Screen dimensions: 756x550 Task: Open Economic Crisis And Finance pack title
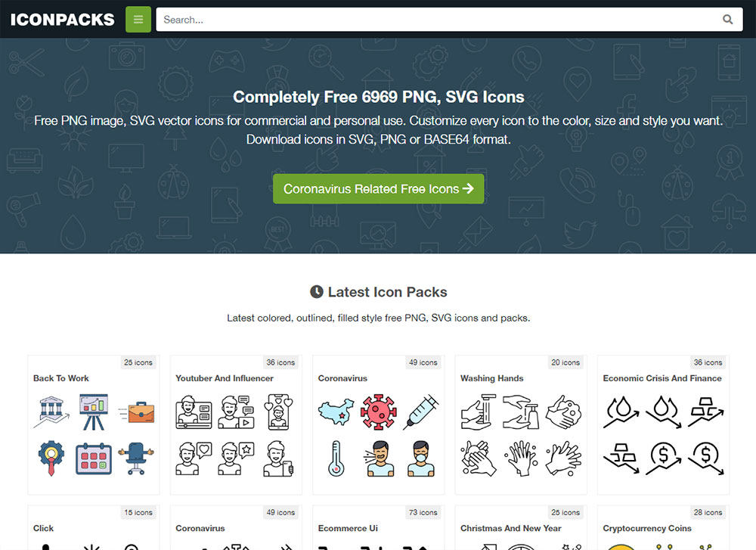point(662,378)
